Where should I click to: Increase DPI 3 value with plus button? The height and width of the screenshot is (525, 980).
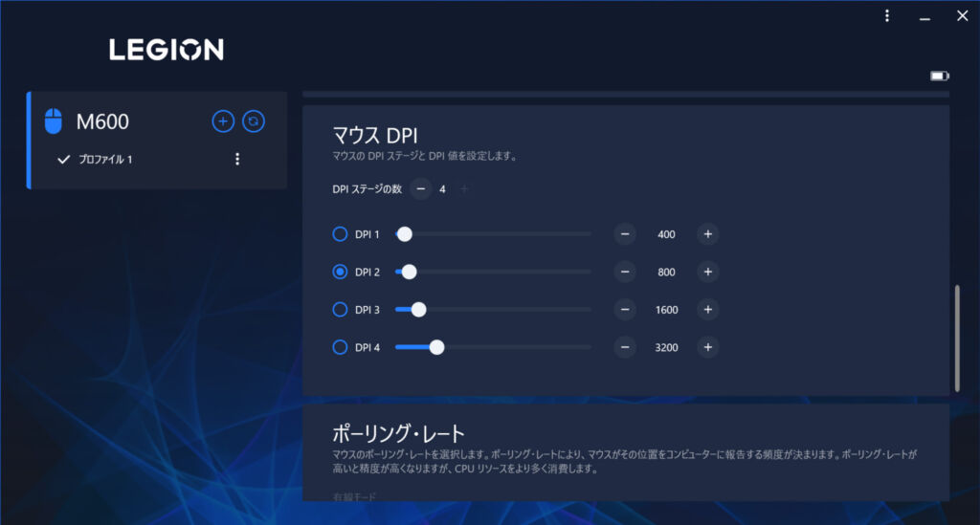[707, 310]
